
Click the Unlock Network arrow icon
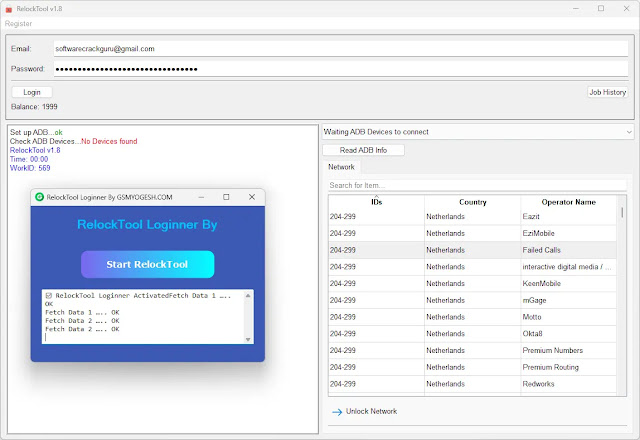click(337, 411)
